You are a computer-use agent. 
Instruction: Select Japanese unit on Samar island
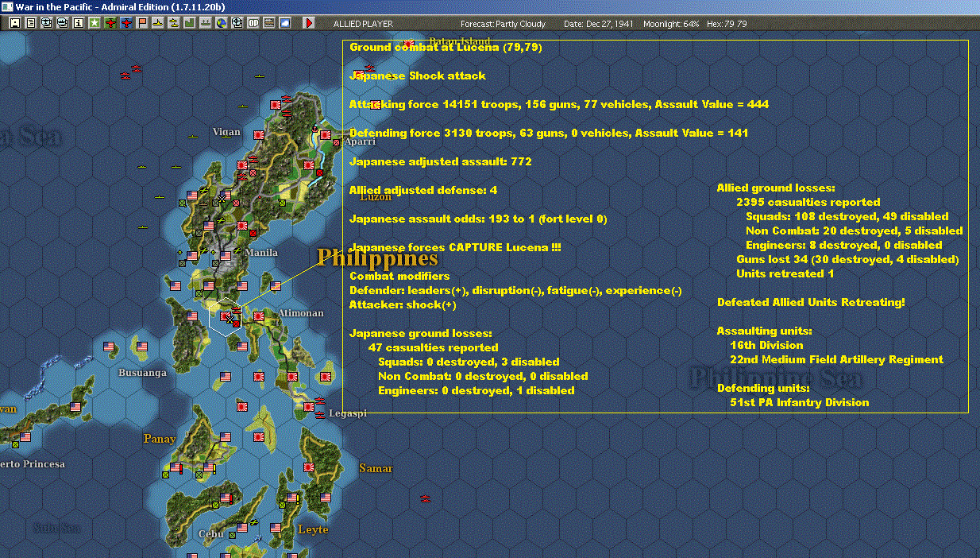click(x=309, y=467)
